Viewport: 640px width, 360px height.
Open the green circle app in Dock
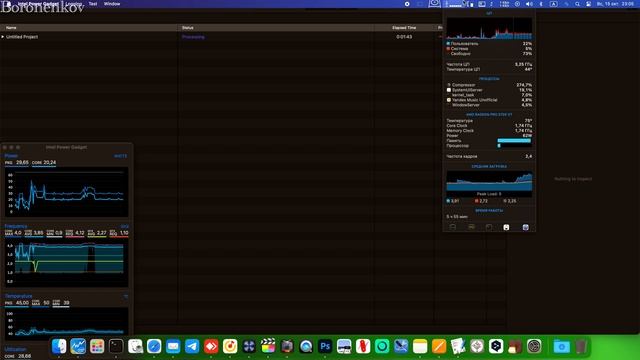point(382,346)
